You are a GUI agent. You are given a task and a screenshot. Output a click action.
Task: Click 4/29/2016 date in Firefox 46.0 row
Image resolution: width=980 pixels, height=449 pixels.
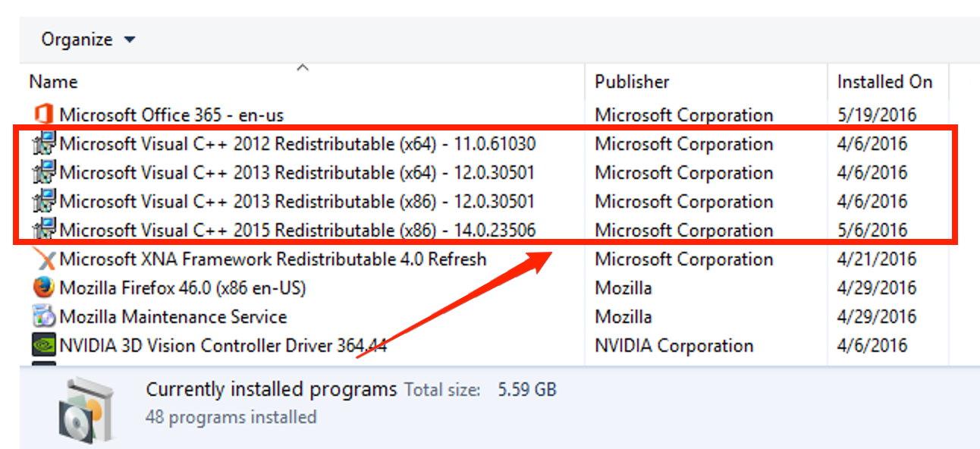pyautogui.click(x=876, y=288)
